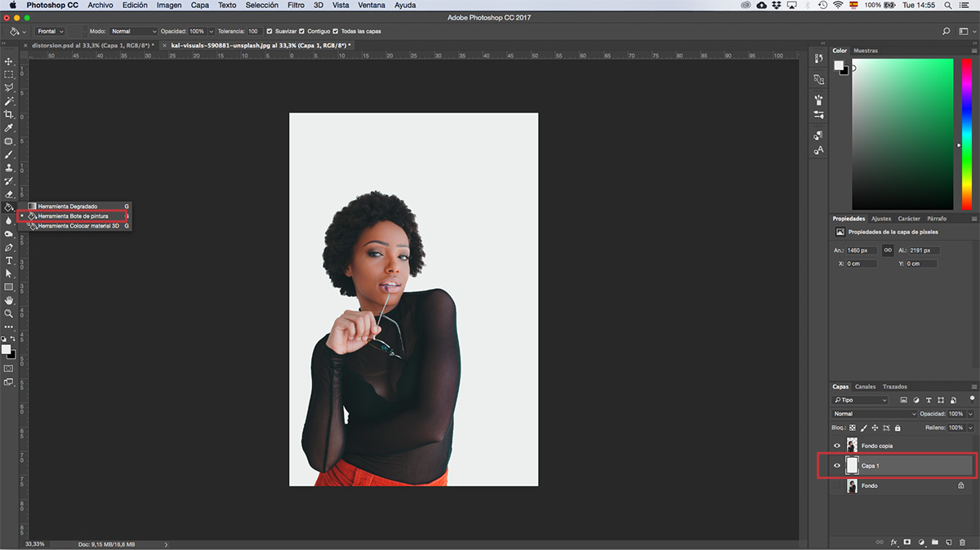Expand the Tipo layer filter dropdown
Image resolution: width=980 pixels, height=550 pixels.
[x=860, y=400]
